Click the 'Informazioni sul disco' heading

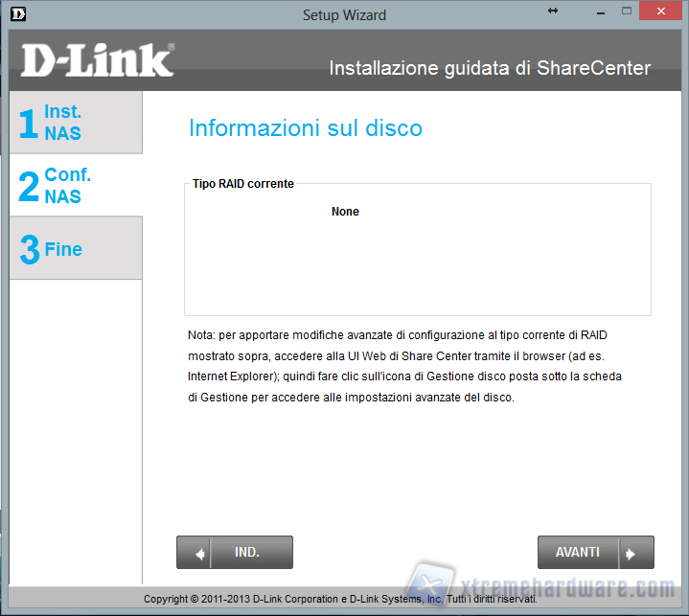(x=305, y=128)
